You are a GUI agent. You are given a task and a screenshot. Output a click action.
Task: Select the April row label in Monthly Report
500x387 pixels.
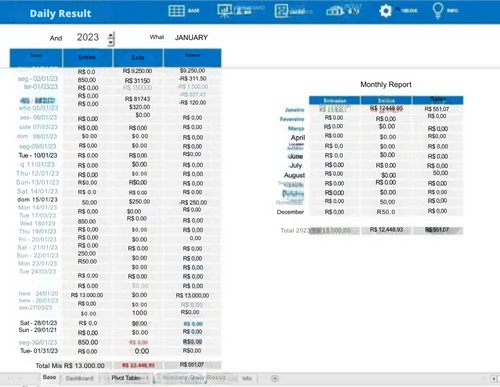point(298,138)
